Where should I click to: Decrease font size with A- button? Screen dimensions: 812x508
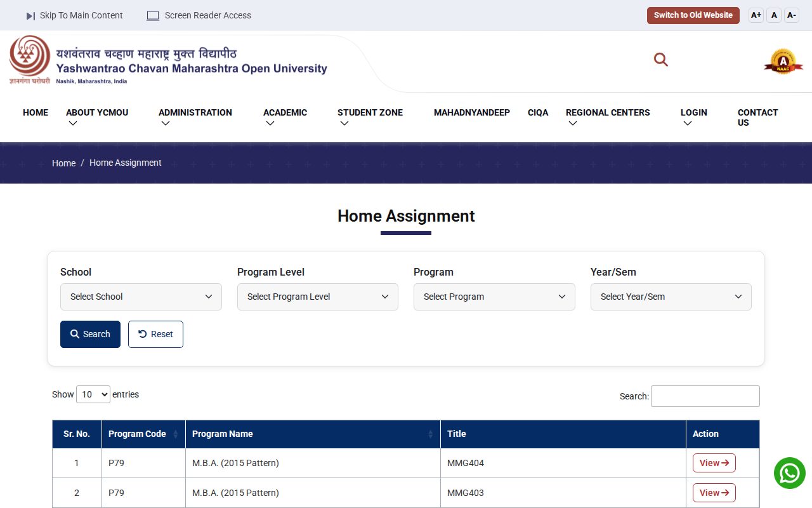(792, 15)
